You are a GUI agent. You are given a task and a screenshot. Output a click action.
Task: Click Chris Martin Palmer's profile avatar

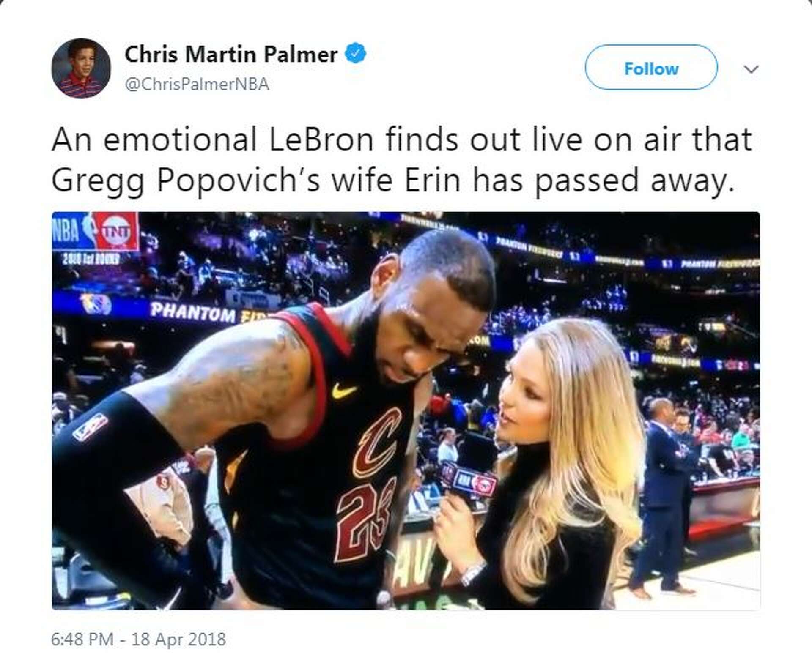81,68
